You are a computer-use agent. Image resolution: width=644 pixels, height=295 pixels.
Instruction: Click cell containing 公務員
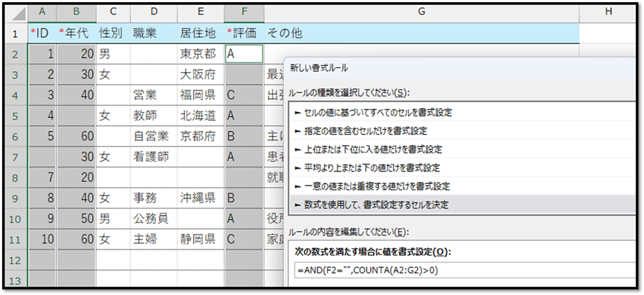coord(153,218)
